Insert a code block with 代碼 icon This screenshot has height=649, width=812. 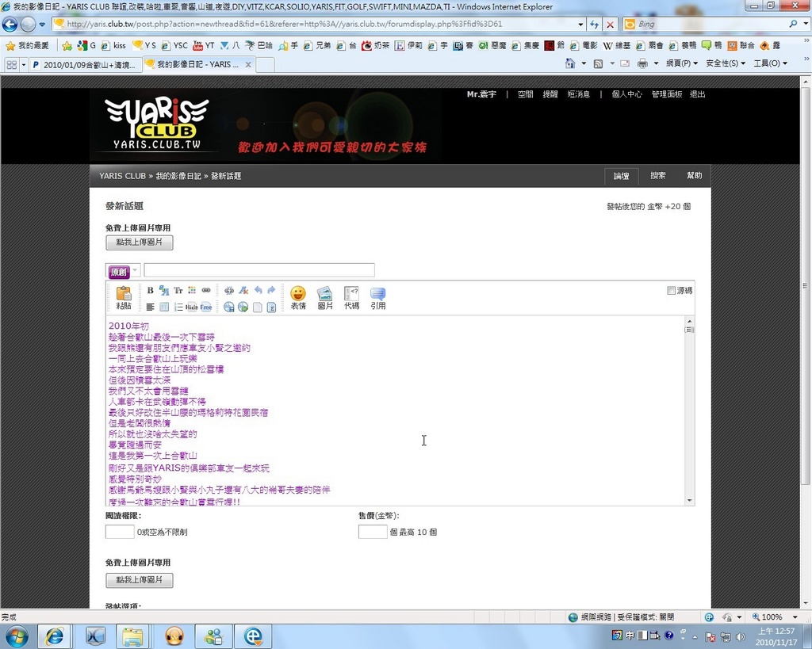(x=351, y=298)
